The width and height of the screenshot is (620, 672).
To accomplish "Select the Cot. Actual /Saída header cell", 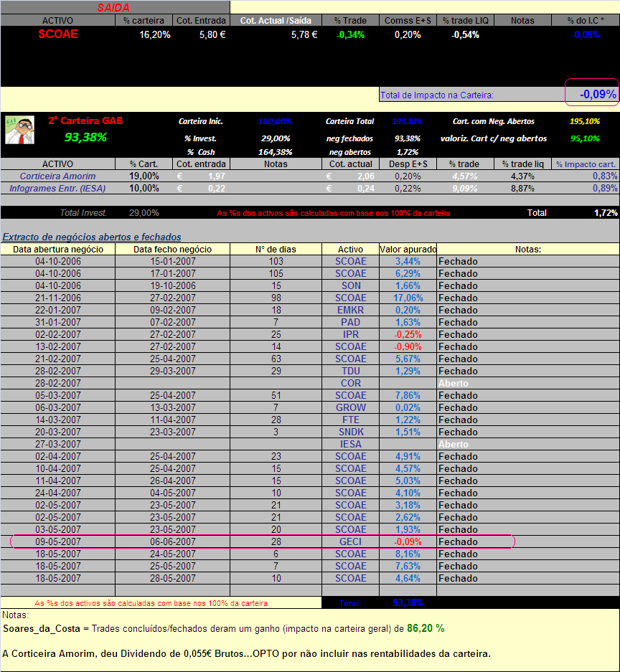I will (x=276, y=21).
